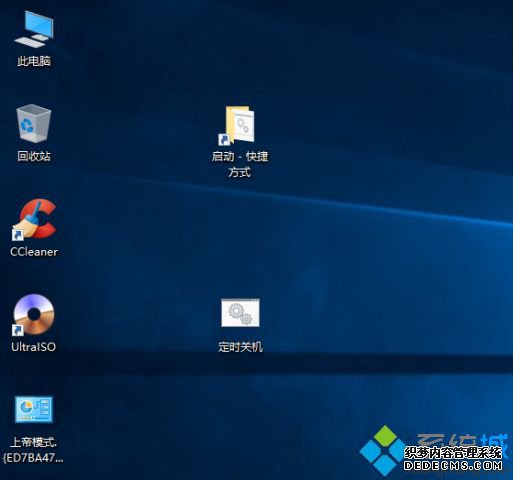This screenshot has width=513, height=480.
Task: Click the 回收站 label text
Action: 34,156
